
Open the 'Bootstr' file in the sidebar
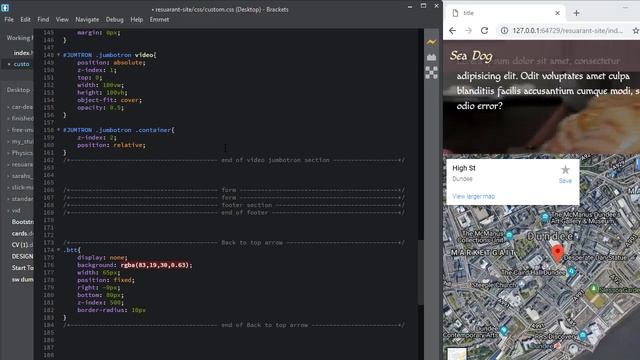22,222
